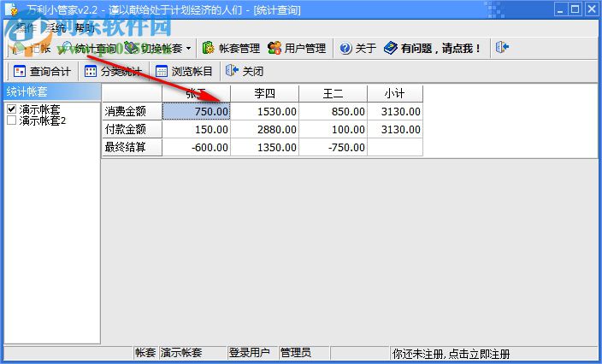Click the exit door icon in main toolbar
Screen dimensions: 602x364
(502, 48)
